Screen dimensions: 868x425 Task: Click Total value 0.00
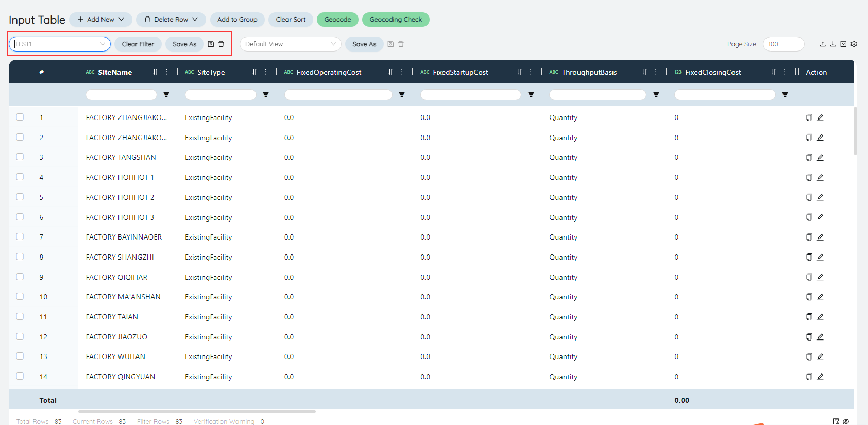[682, 400]
